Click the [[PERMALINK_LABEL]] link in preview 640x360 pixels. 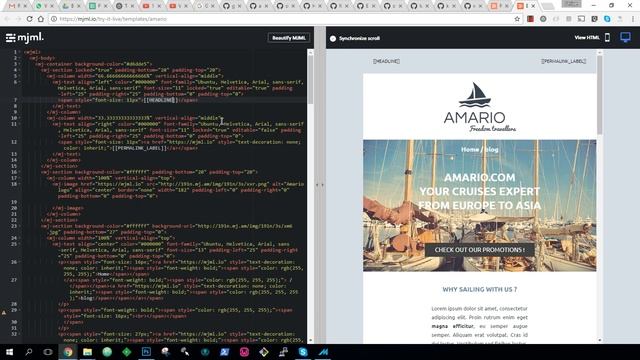point(564,61)
